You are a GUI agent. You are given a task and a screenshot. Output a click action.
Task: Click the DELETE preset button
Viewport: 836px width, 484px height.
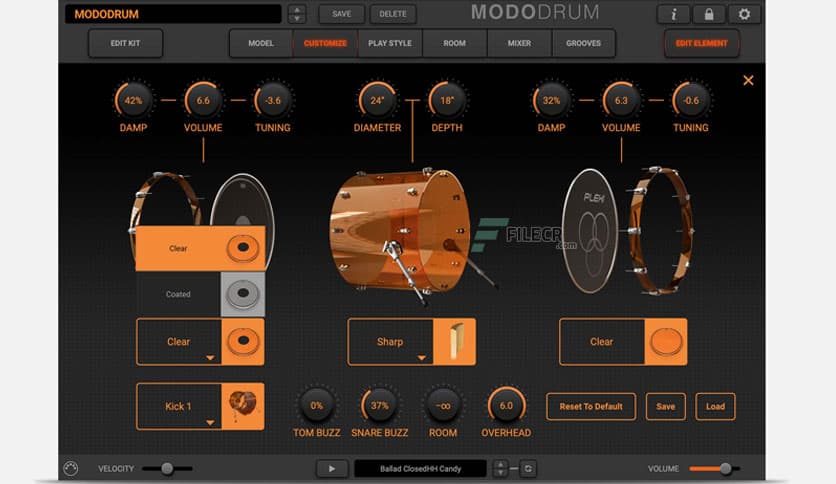tap(393, 14)
